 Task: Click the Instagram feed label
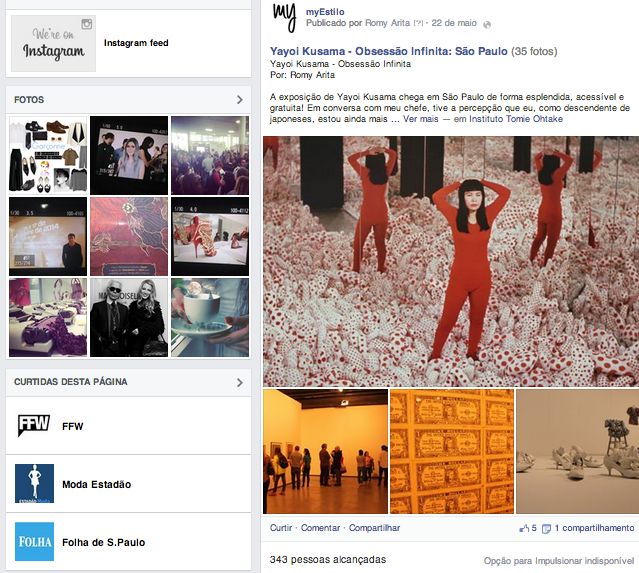pyautogui.click(x=136, y=43)
